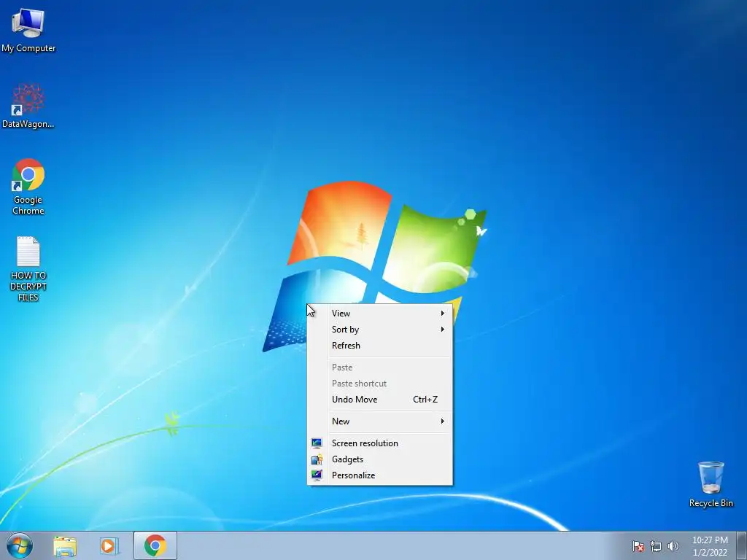Open Windows Explorer from the taskbar
This screenshot has width=747, height=560.
(x=65, y=546)
